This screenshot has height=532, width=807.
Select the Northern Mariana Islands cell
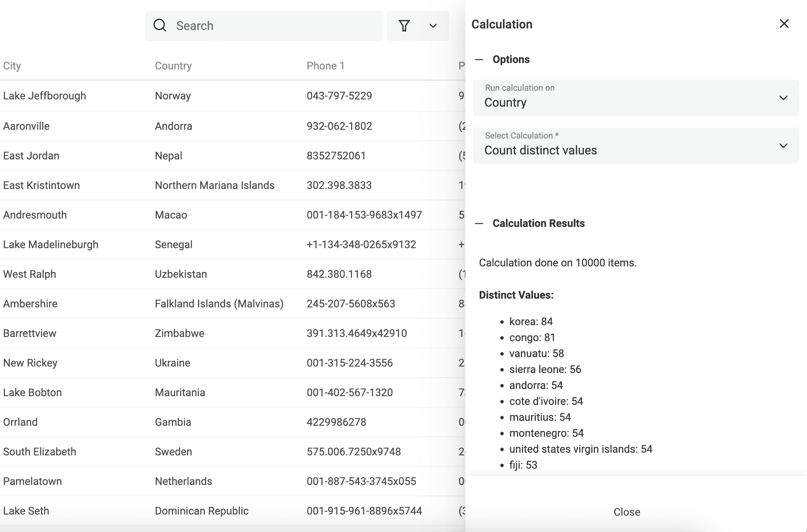coord(214,185)
